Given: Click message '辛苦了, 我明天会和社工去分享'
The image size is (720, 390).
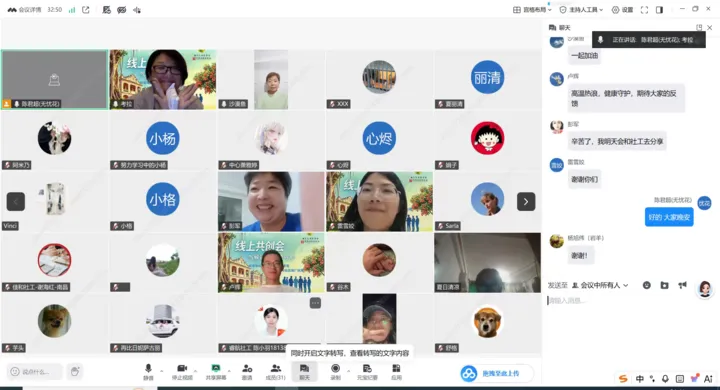Looking at the screenshot, I should tap(617, 141).
